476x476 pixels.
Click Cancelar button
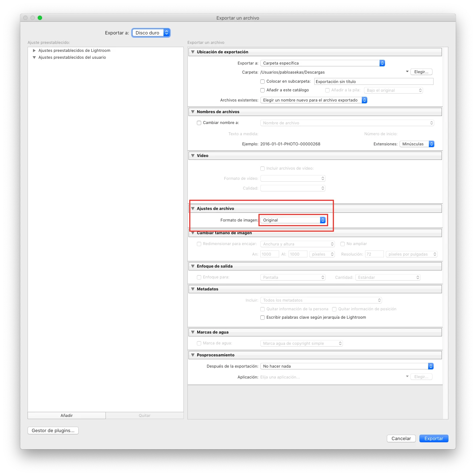(401, 438)
